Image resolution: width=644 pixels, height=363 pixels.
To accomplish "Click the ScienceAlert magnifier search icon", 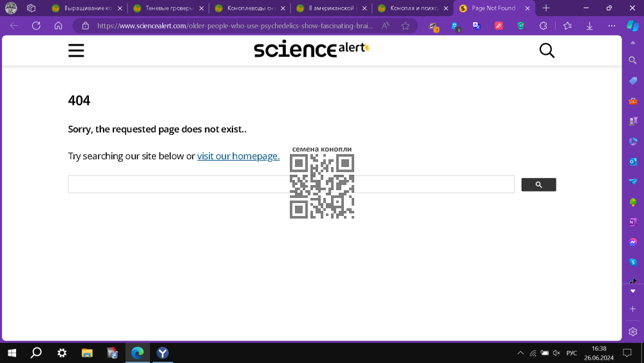I will (x=547, y=50).
